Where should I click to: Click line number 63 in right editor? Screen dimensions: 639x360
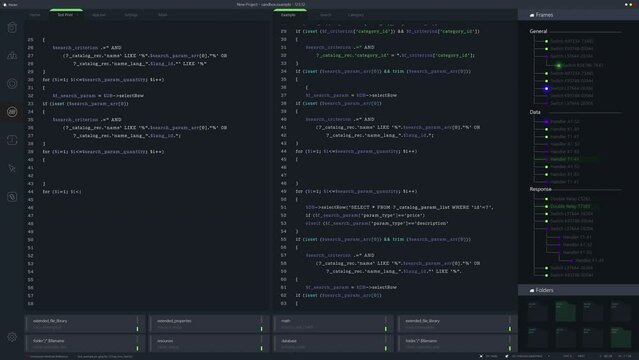point(284,303)
